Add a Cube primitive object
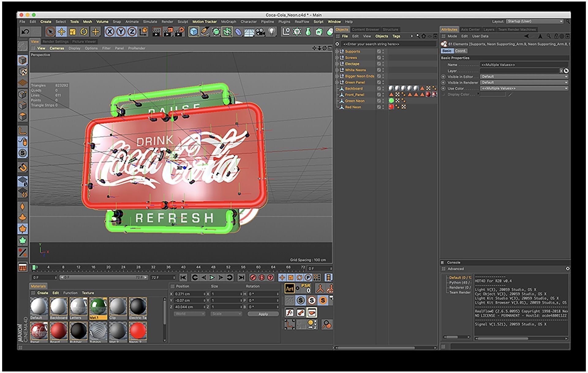 [193, 32]
